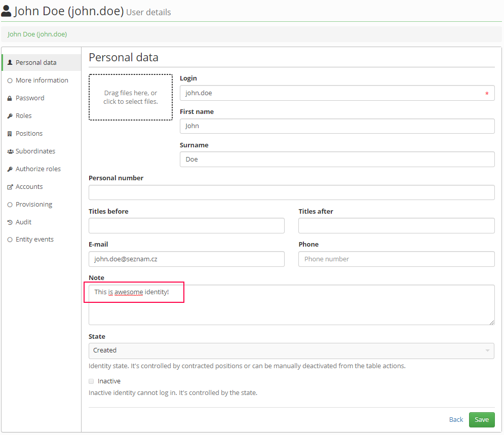Click the Authorize roles key icon
The width and height of the screenshot is (504, 435).
point(10,169)
